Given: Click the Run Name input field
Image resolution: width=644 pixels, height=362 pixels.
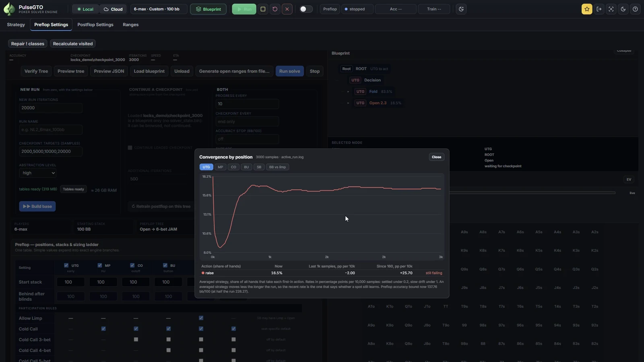Looking at the screenshot, I should point(51,130).
